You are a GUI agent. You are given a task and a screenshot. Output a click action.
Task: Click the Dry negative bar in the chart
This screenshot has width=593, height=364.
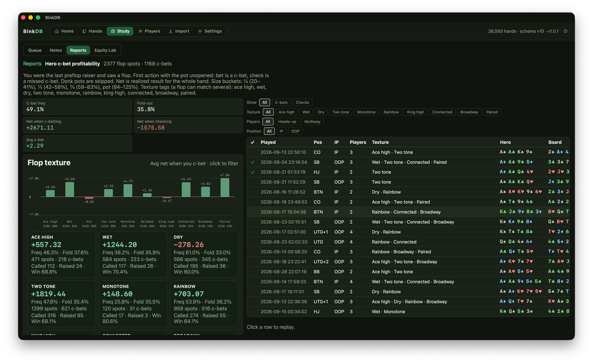point(89,198)
